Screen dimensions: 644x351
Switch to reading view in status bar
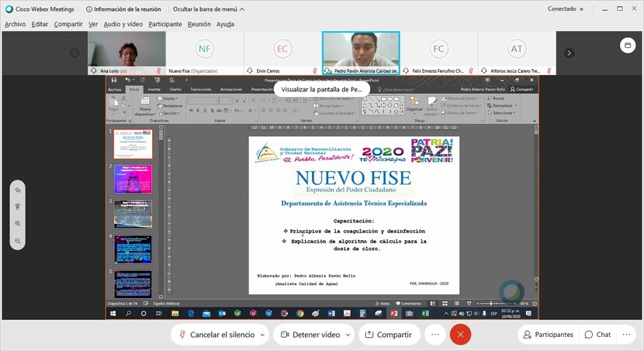pos(457,304)
